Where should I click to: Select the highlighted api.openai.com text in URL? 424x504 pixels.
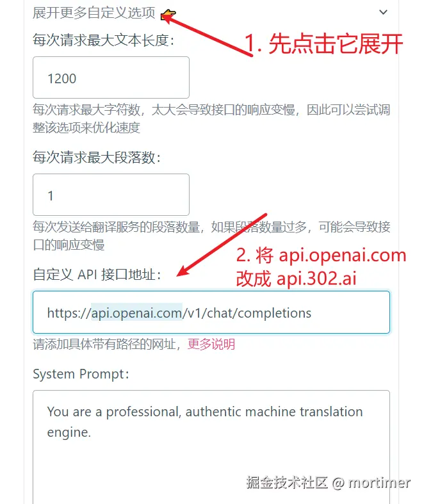pyautogui.click(x=136, y=313)
